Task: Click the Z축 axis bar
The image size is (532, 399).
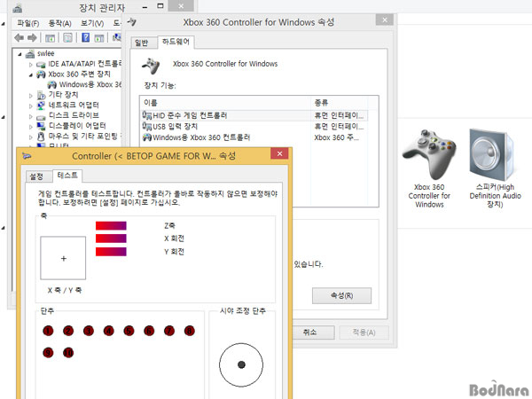Action: [111, 225]
